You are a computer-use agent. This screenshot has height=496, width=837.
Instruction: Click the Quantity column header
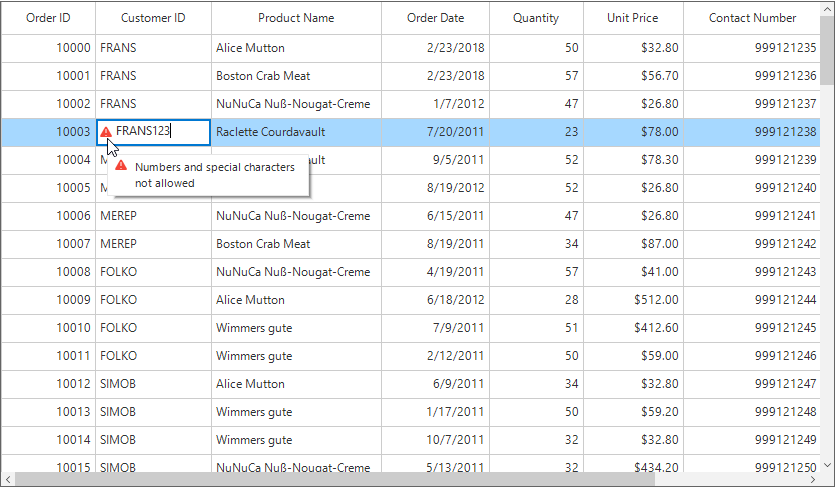point(536,18)
